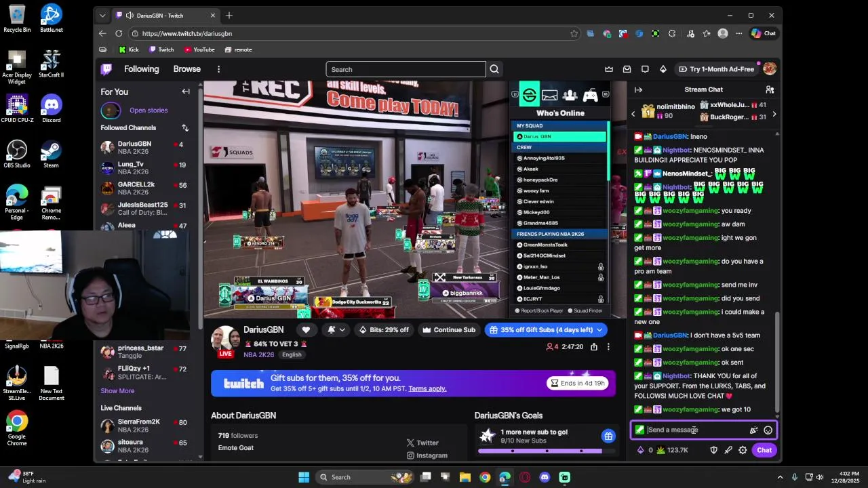Sort the Followed Channels list
Image resolution: width=868 pixels, height=488 pixels.
click(185, 127)
